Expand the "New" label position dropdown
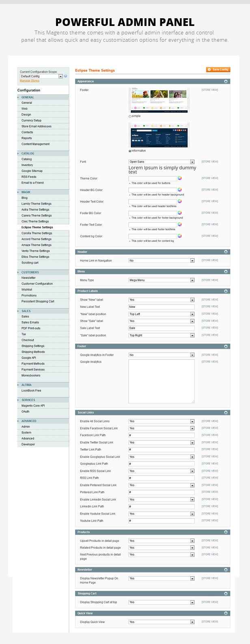The image size is (250, 644). pos(161,314)
